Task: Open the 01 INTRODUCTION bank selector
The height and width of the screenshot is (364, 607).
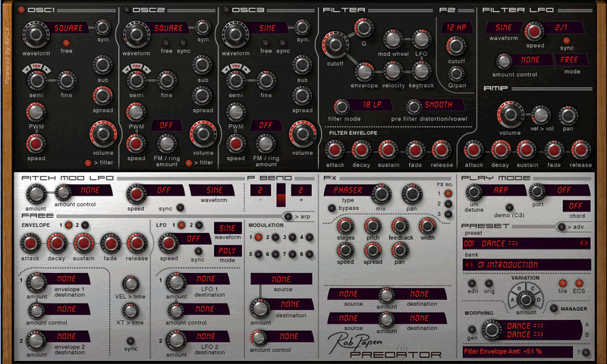Action: tap(527, 265)
